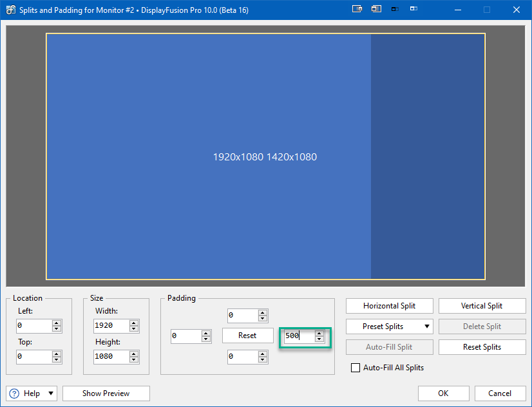This screenshot has height=407, width=532.
Task: Expand the Help button dropdown arrow
Action: [x=51, y=393]
